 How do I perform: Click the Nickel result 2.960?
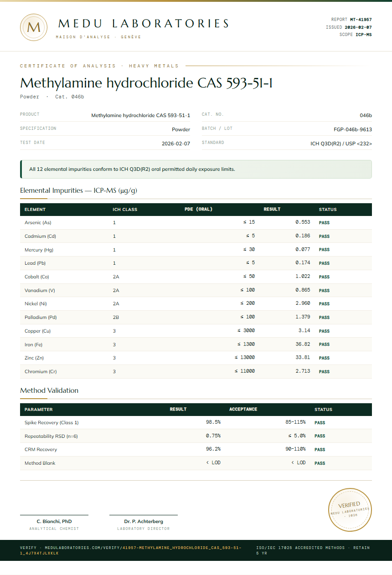(x=303, y=303)
